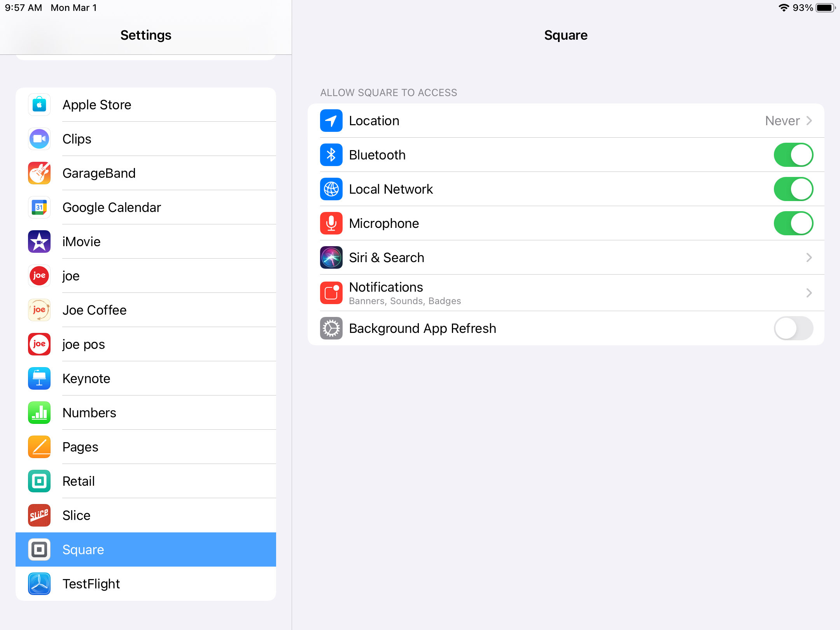Turn off Bluetooth access for Square
Image resolution: width=840 pixels, height=630 pixels.
pyautogui.click(x=793, y=155)
